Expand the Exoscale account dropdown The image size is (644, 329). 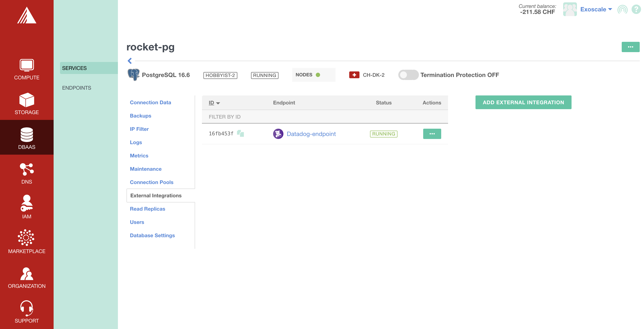tap(596, 9)
